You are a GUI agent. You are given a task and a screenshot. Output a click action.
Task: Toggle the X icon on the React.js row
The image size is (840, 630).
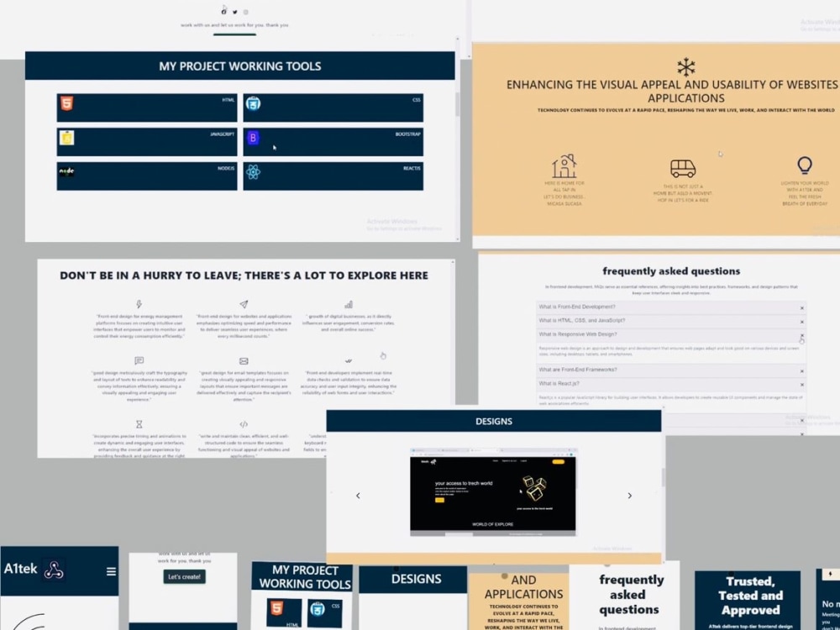point(802,385)
